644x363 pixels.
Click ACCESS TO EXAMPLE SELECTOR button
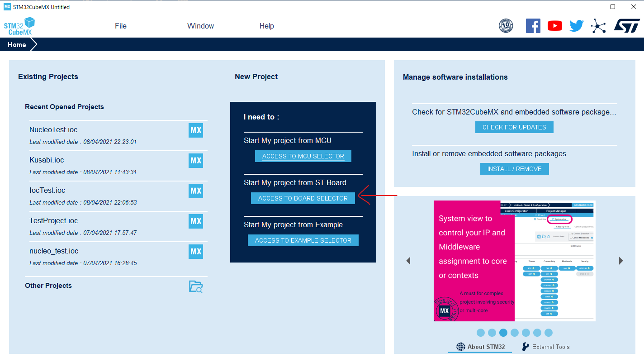303,240
